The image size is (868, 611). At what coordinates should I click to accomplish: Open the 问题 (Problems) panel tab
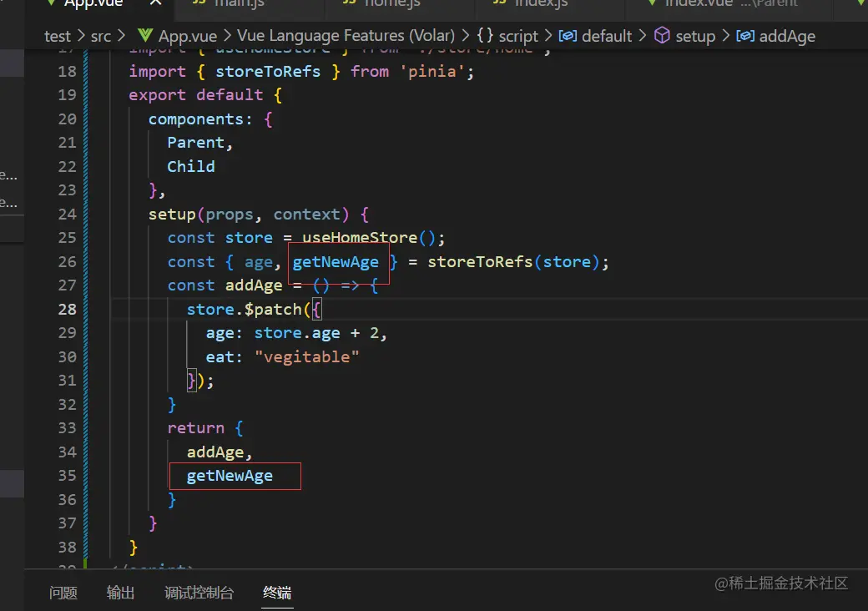(63, 593)
